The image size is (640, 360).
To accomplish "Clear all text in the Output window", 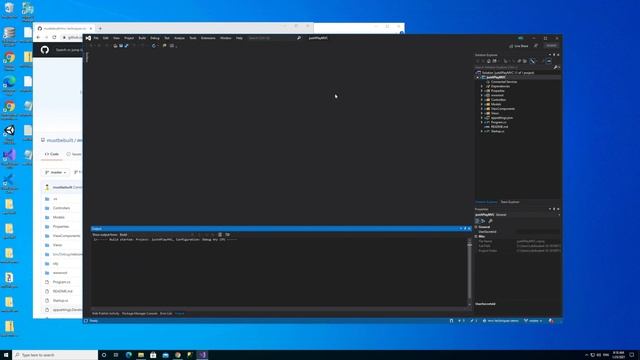I will pyautogui.click(x=220, y=235).
